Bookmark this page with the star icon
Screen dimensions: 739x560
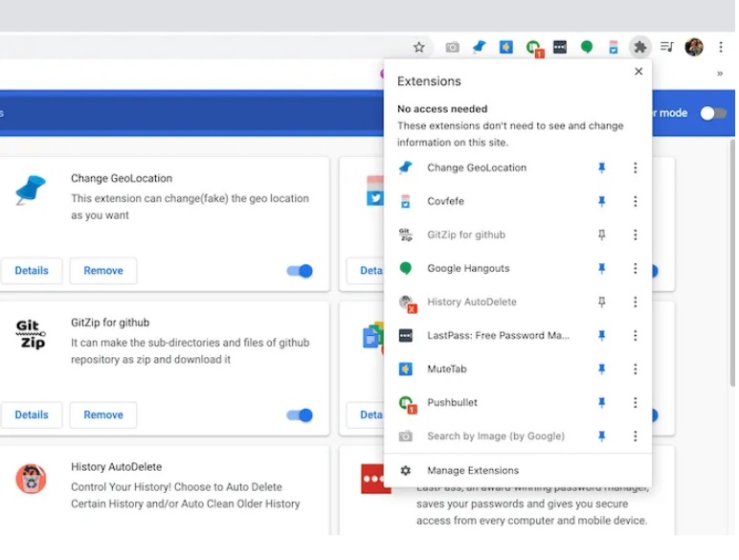pos(418,47)
